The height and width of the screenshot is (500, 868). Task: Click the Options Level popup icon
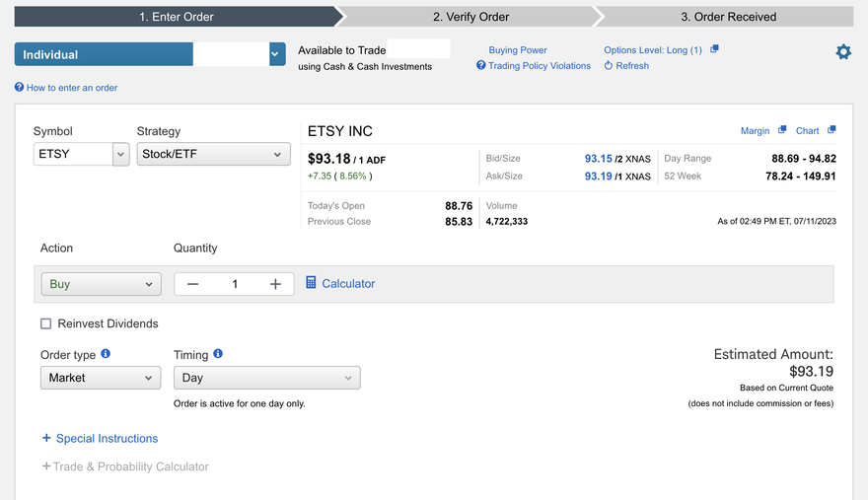714,49
